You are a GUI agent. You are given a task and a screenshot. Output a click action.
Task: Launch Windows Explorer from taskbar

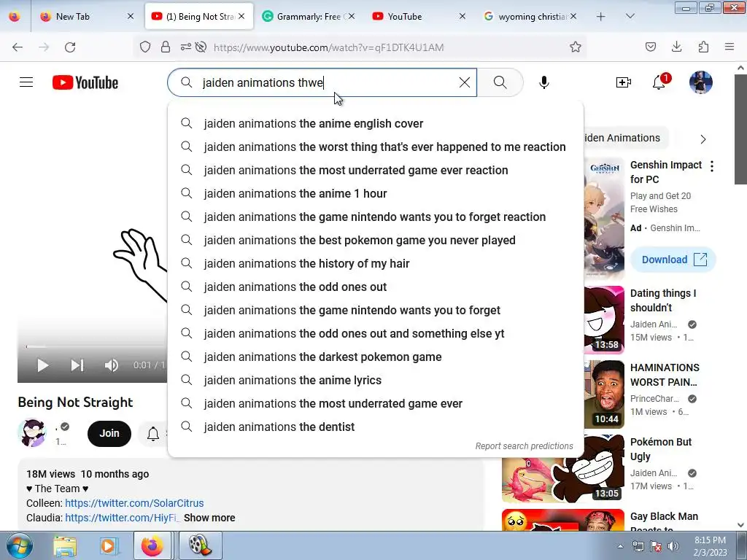[x=65, y=545]
